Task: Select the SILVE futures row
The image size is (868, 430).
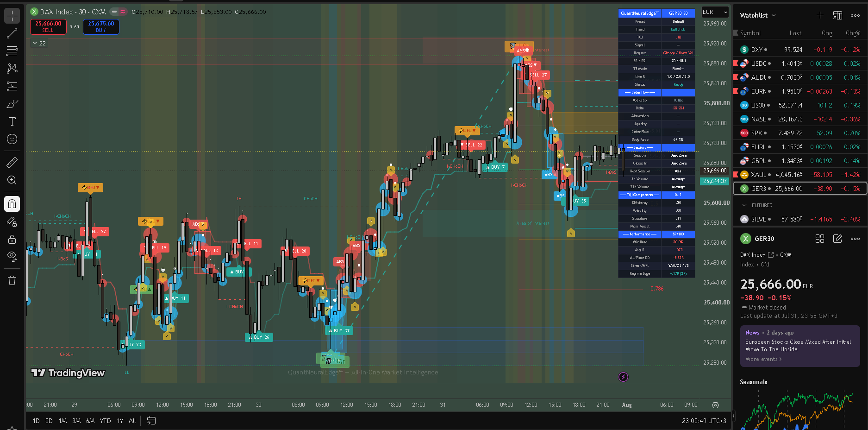Action: tap(800, 219)
